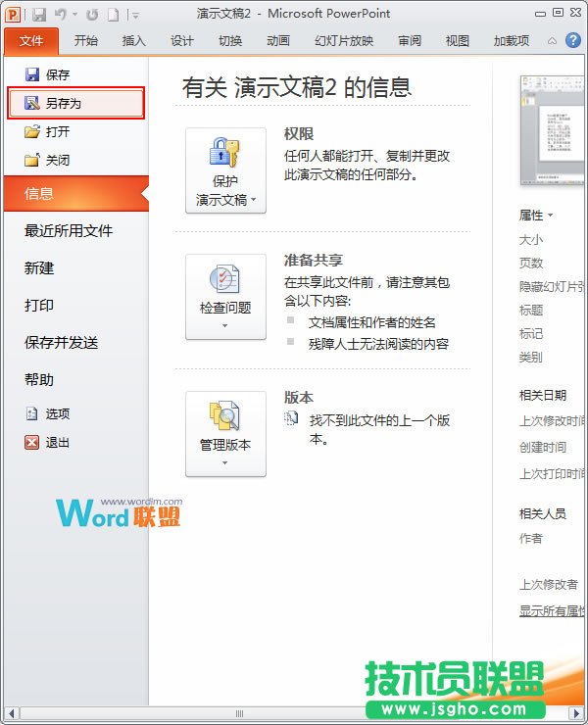Open PowerPoint Help question mark icon
Screen dimensions: 588x725
click(572, 40)
